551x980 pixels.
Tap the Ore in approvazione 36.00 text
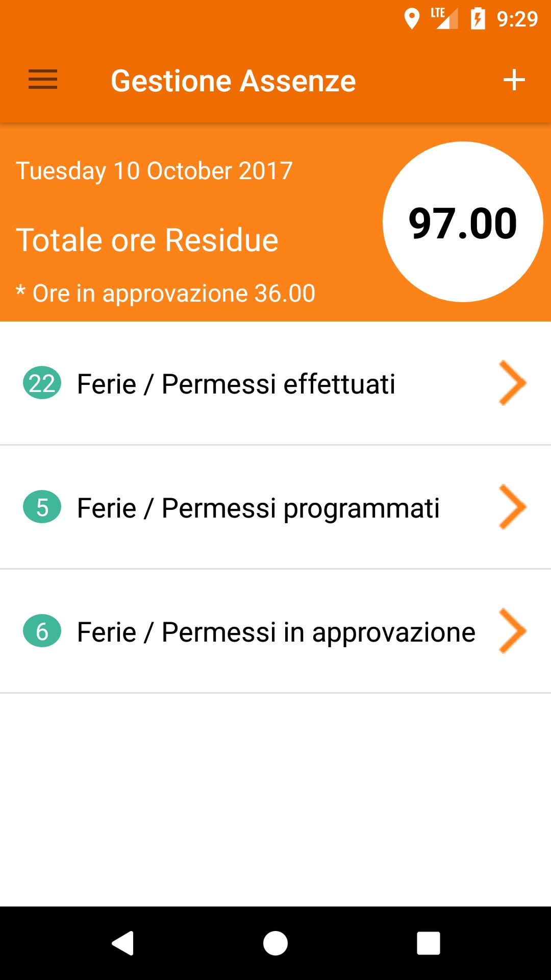pos(166,293)
